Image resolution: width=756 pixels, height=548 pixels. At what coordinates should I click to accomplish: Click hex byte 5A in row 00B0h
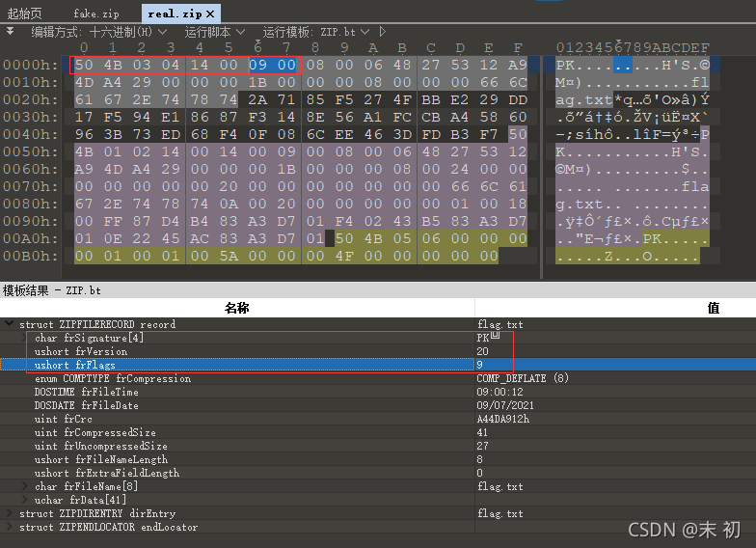[x=229, y=256]
